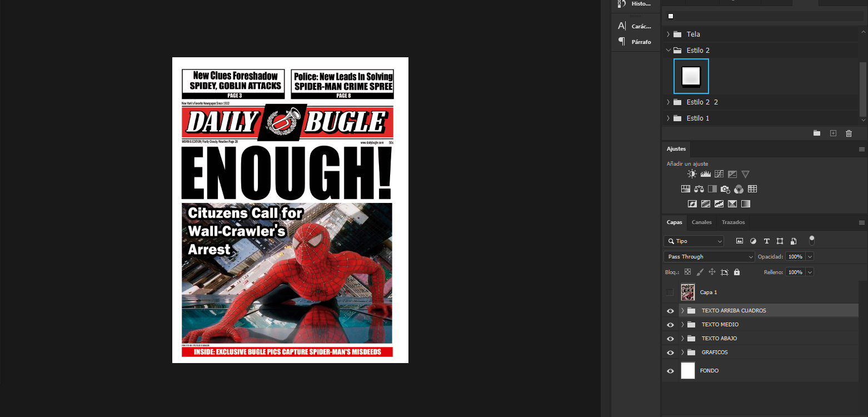Open the Ajustes panel menu
Image resolution: width=868 pixels, height=417 pixels.
862,150
